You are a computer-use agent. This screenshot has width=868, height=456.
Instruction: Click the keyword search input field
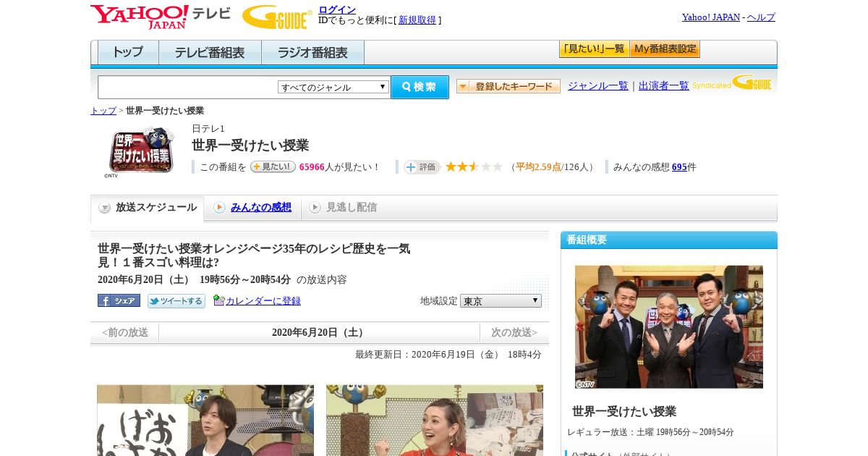point(187,87)
